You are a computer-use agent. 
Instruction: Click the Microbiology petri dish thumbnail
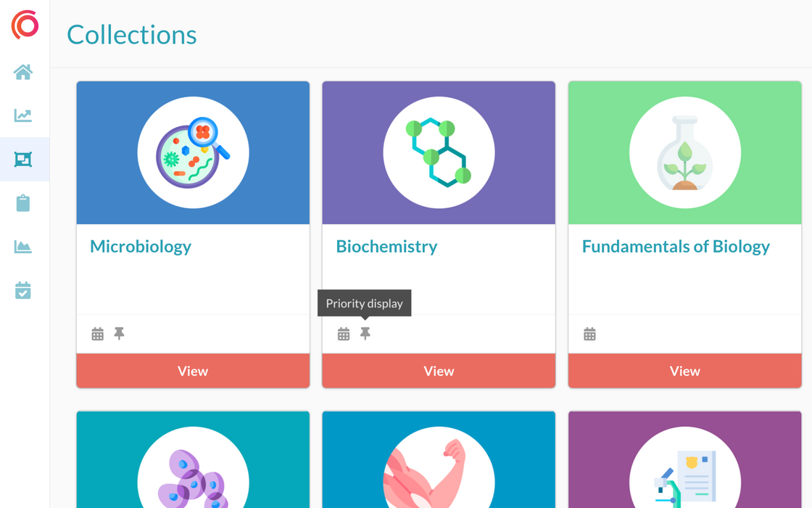point(193,153)
